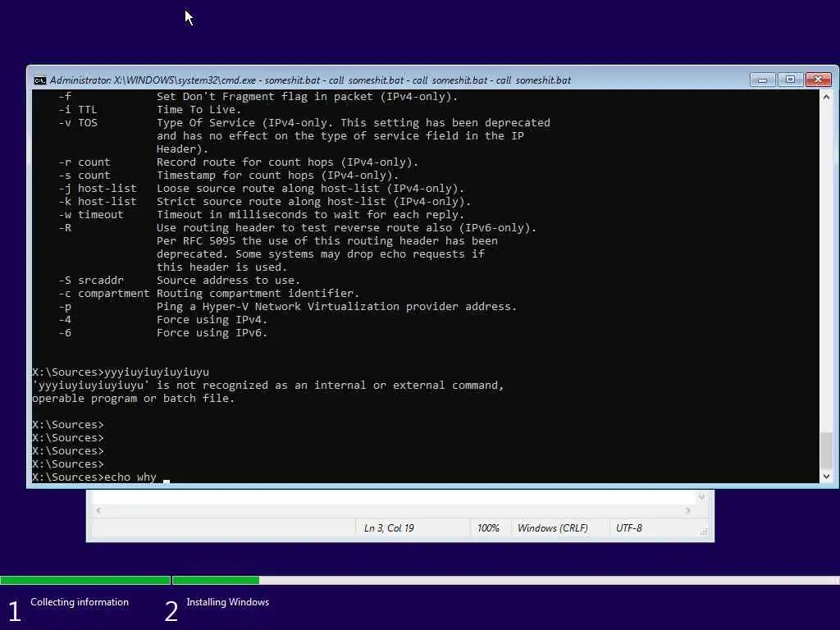Click the Notepad window resize grip
The width and height of the screenshot is (840, 630).
pos(704,532)
